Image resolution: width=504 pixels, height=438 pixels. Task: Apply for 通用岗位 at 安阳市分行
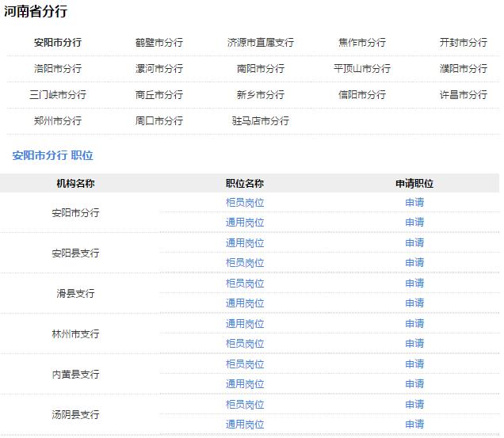point(414,222)
